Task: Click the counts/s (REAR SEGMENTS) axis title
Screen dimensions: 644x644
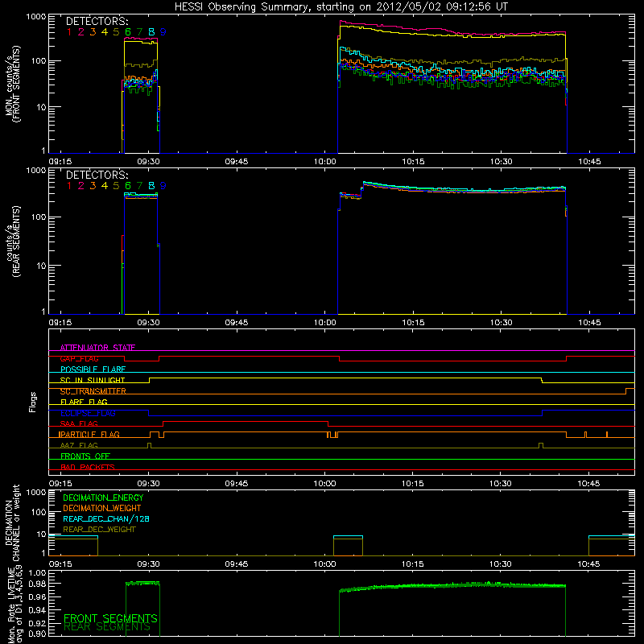Action: (12, 241)
